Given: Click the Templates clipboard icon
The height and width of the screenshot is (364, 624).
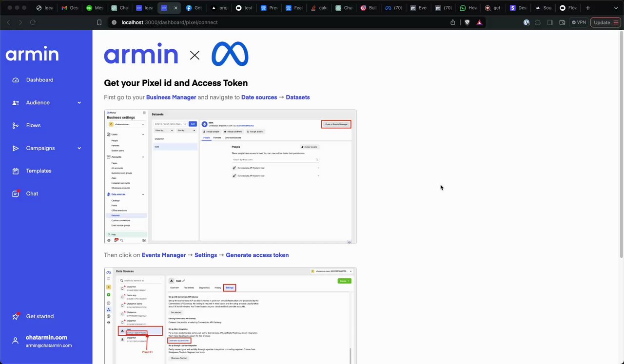Looking at the screenshot, I should tap(16, 171).
